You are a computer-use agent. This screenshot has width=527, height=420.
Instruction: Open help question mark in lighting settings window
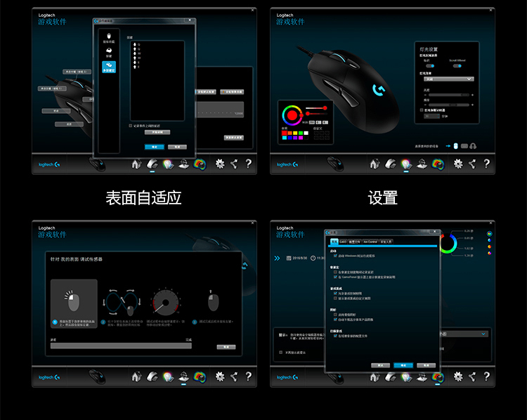coord(486,164)
